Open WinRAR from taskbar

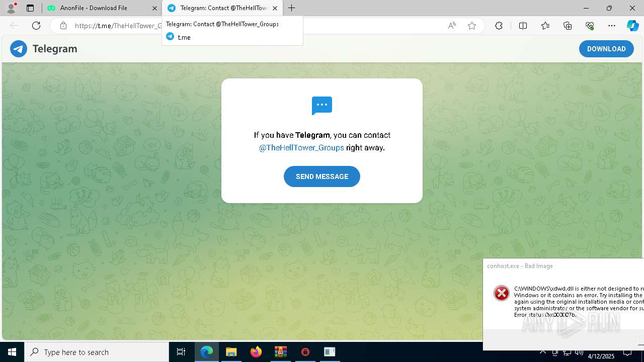[x=280, y=352]
